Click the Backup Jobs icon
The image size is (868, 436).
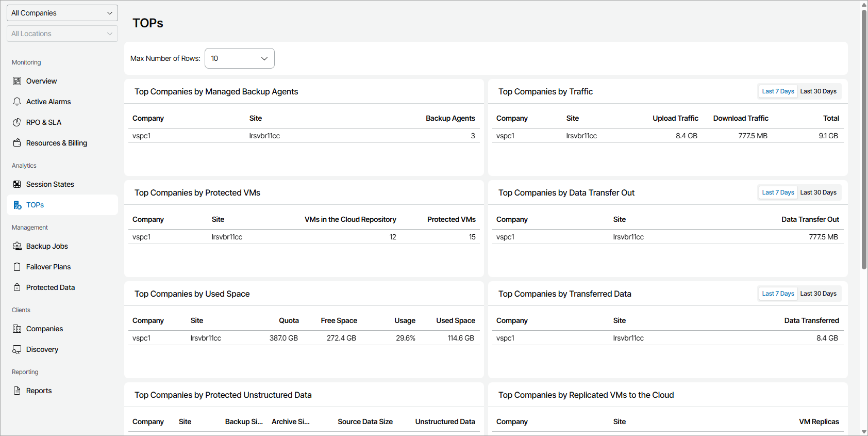[17, 246]
